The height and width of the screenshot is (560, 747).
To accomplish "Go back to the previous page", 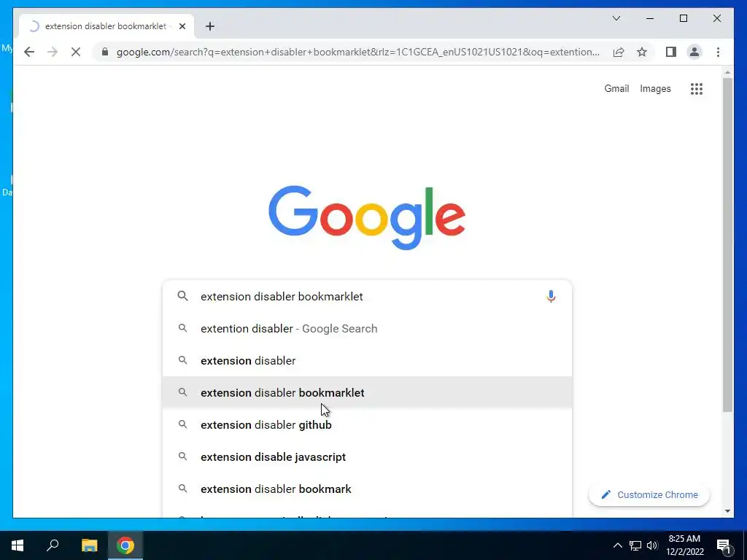I will tap(29, 52).
